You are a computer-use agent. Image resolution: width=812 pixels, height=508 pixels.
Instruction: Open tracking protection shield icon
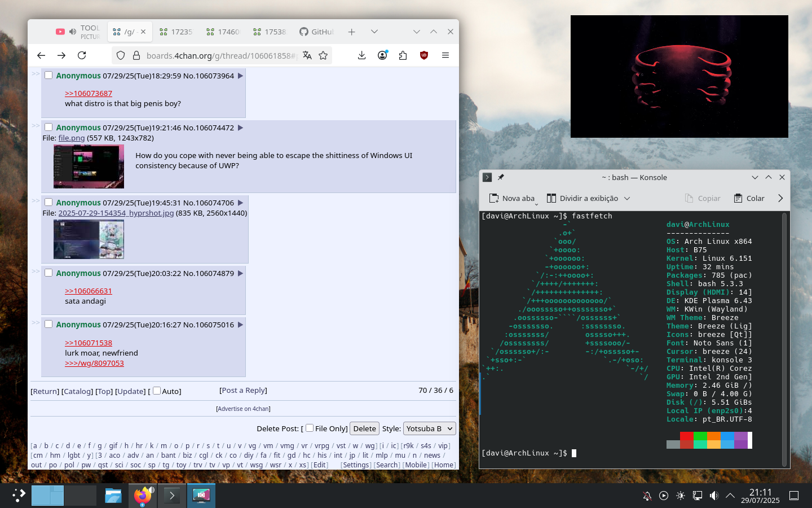pyautogui.click(x=121, y=55)
